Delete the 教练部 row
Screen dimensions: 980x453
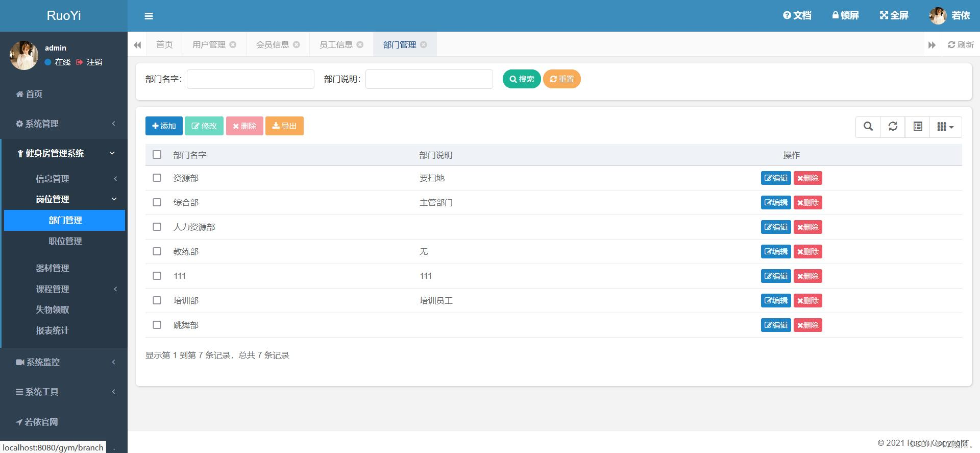pyautogui.click(x=808, y=252)
